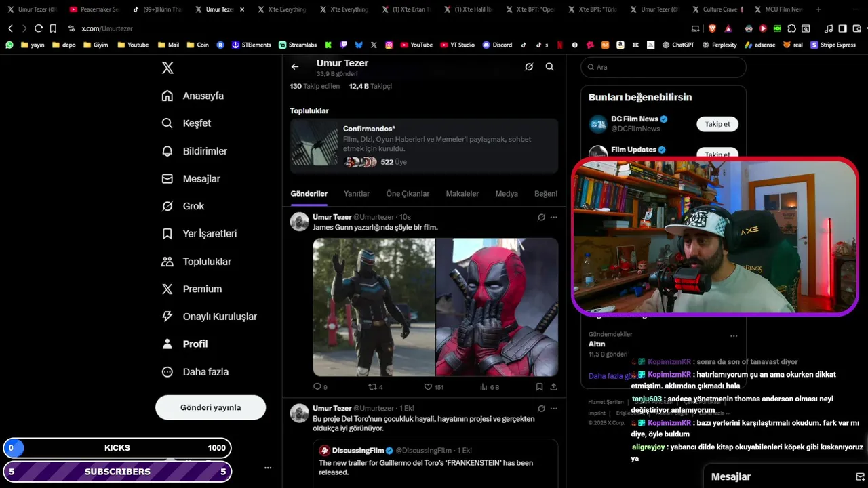This screenshot has height=488, width=868.
Task: Click the address bar URL x.com/Umurtezer
Action: coord(107,28)
